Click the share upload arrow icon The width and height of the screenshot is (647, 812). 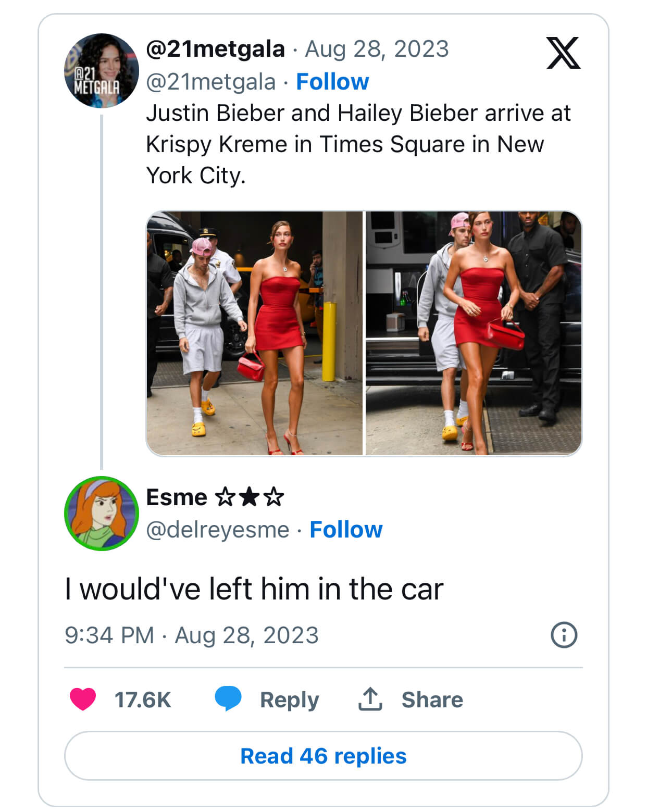click(x=370, y=699)
